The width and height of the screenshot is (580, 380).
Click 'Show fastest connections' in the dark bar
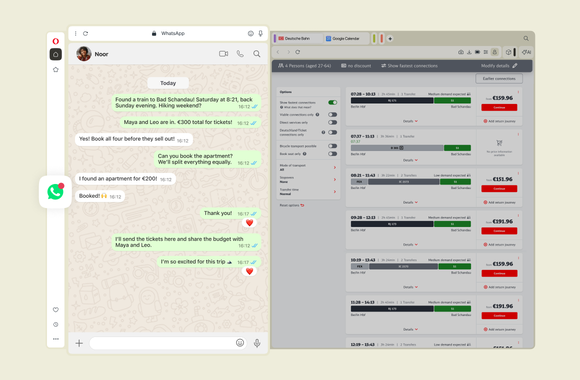point(409,65)
